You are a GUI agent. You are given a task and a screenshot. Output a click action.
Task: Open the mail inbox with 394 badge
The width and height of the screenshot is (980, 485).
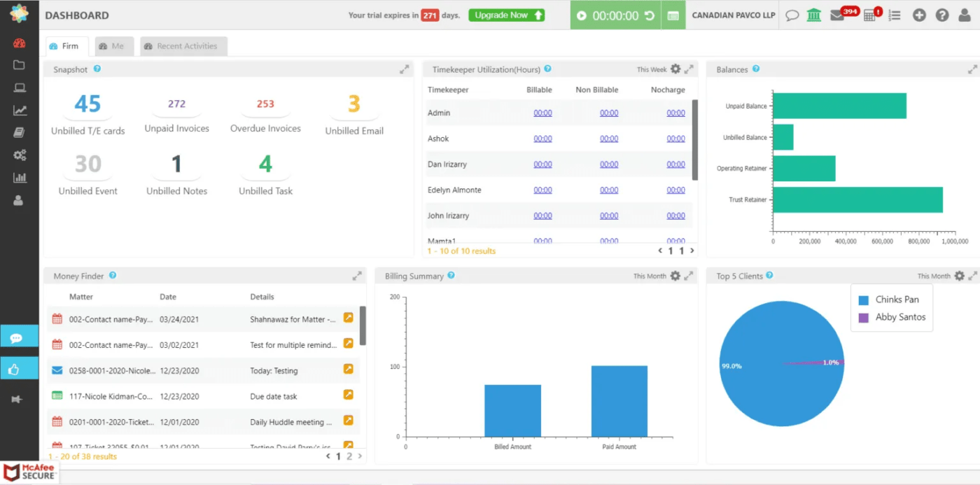837,15
